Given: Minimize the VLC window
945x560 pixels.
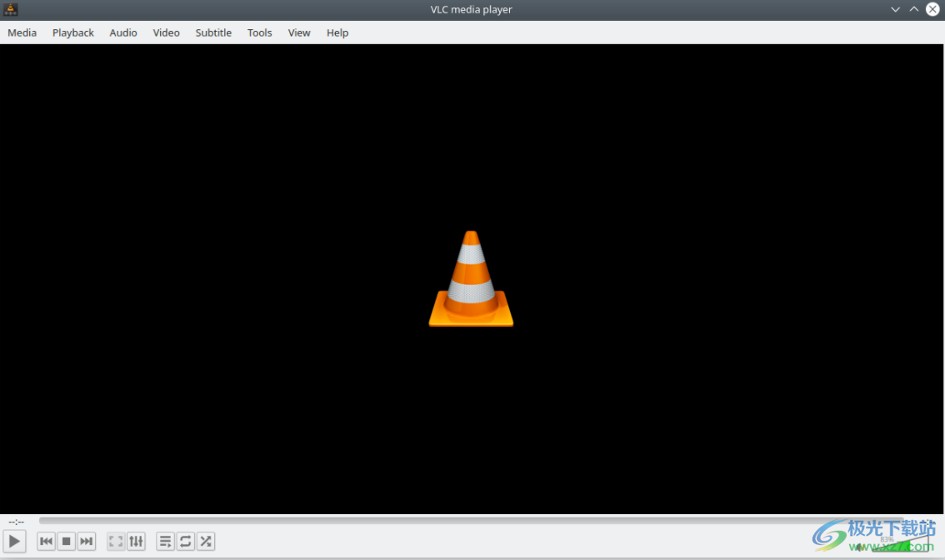Looking at the screenshot, I should 896,10.
